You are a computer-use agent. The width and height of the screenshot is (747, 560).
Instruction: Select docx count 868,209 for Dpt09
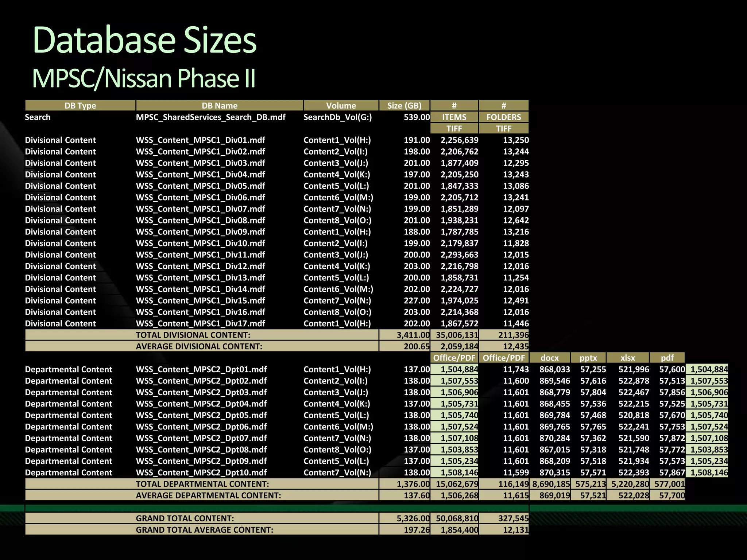click(x=555, y=461)
